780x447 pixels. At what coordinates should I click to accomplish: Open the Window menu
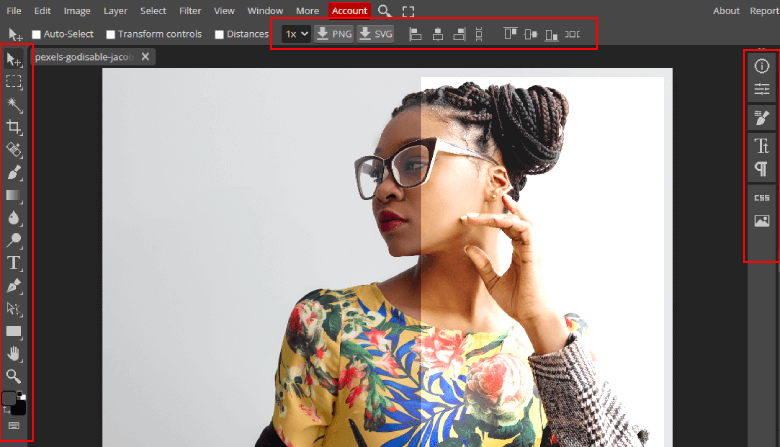pyautogui.click(x=265, y=11)
